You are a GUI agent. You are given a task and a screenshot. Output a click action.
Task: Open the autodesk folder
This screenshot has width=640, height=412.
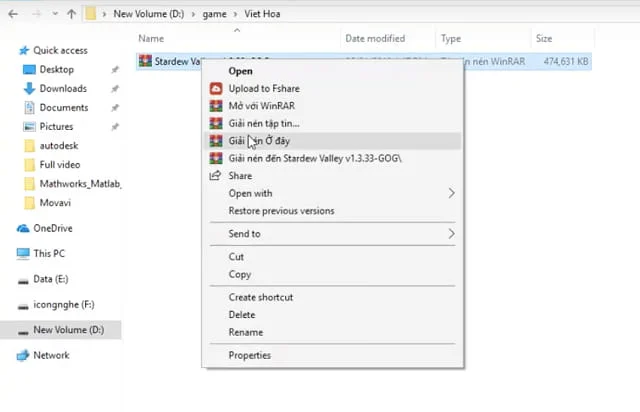coord(59,146)
